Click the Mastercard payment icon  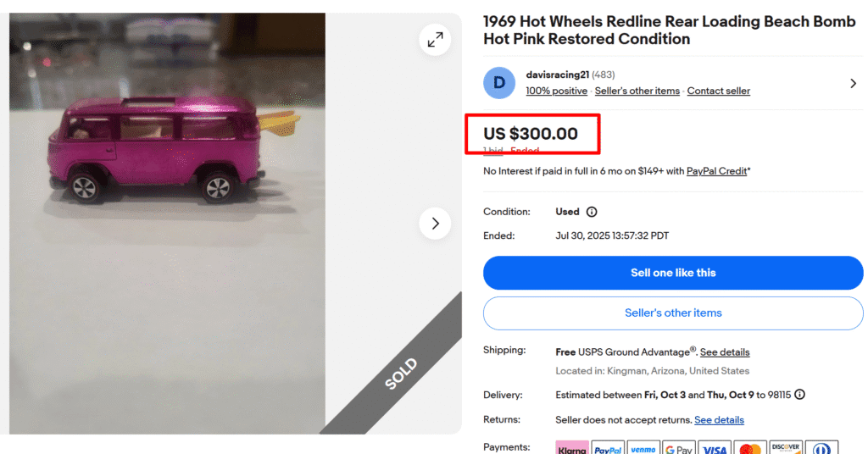click(750, 448)
